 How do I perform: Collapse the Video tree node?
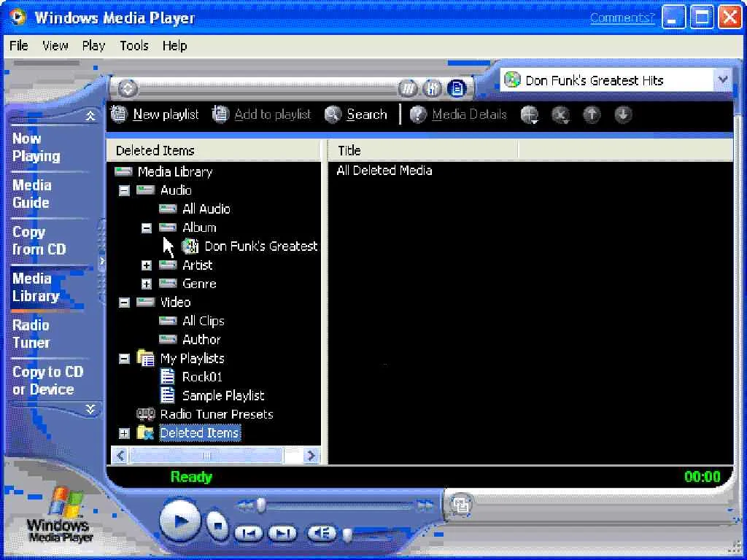click(x=124, y=303)
